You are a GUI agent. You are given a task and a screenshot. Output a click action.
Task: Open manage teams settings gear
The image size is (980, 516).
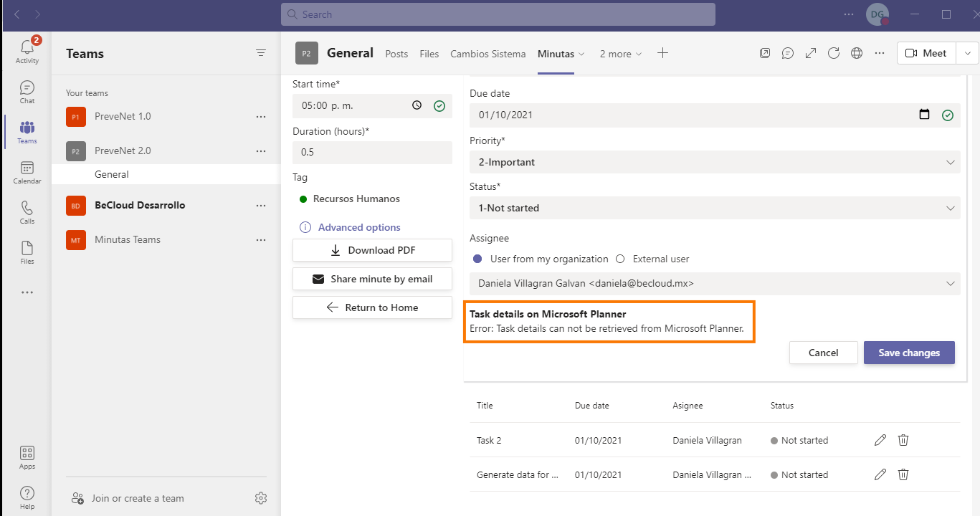point(261,498)
